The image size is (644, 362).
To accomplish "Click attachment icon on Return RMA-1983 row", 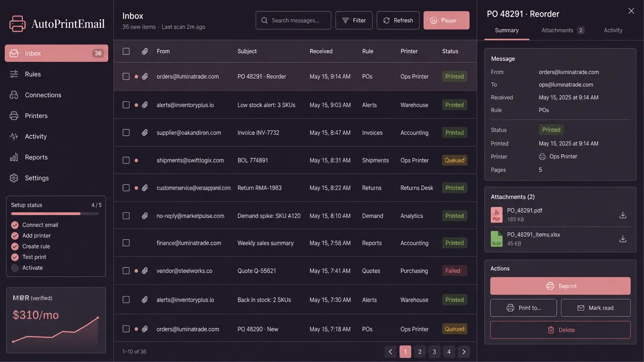I will click(x=145, y=188).
